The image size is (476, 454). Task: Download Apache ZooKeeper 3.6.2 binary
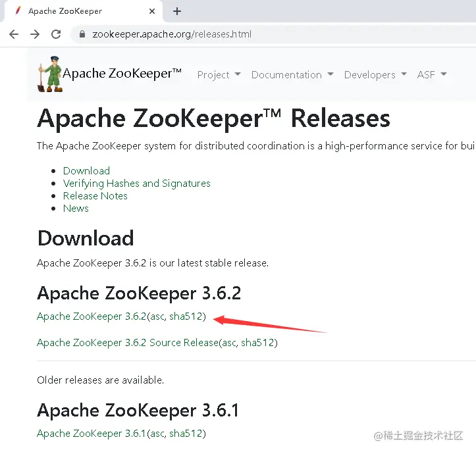coord(92,316)
